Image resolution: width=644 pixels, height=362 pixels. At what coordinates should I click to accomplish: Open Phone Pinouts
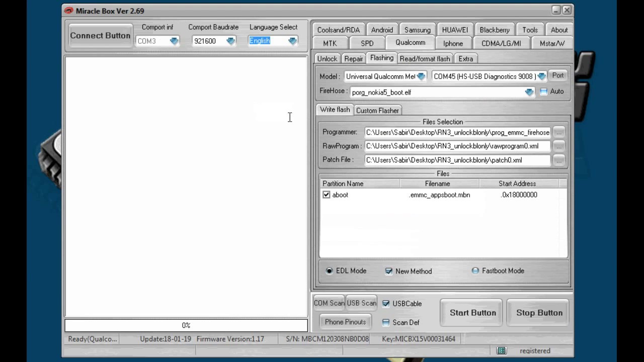(x=345, y=322)
